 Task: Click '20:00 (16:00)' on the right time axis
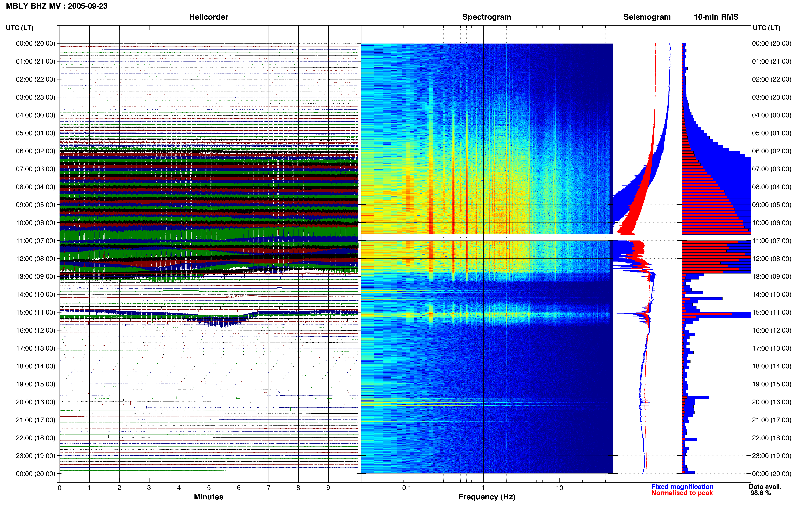coord(772,402)
